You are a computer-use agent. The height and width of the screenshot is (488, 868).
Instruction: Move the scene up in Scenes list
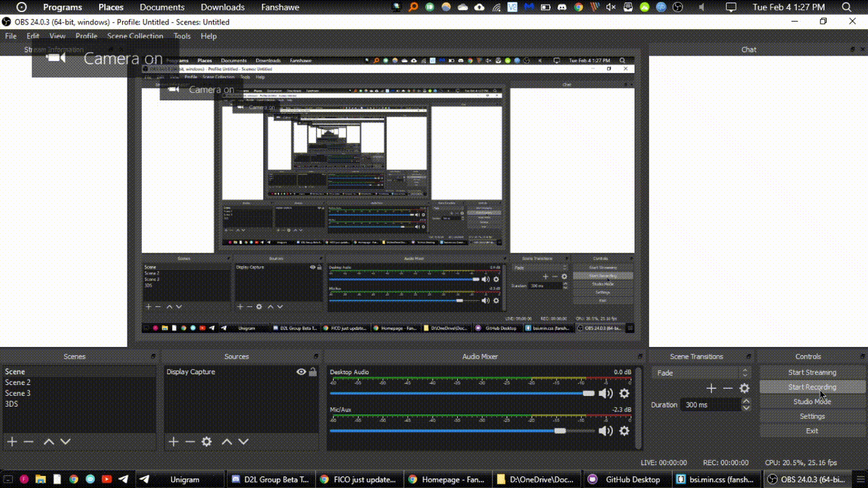[49, 442]
